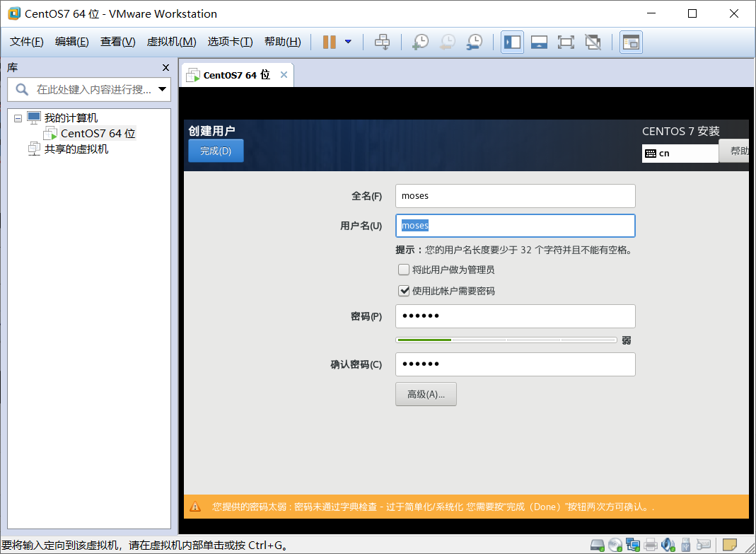Open the 选项卡(T) menu
The width and height of the screenshot is (756, 554).
(x=230, y=42)
